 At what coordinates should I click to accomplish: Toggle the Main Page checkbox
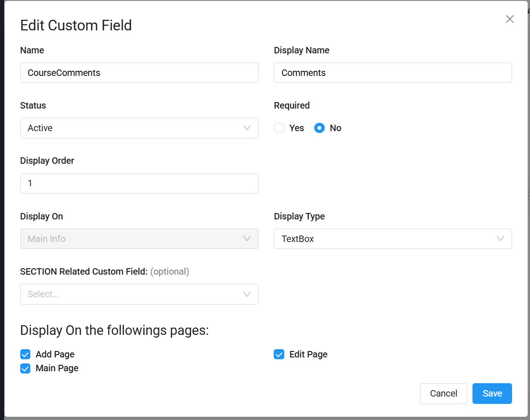(25, 368)
